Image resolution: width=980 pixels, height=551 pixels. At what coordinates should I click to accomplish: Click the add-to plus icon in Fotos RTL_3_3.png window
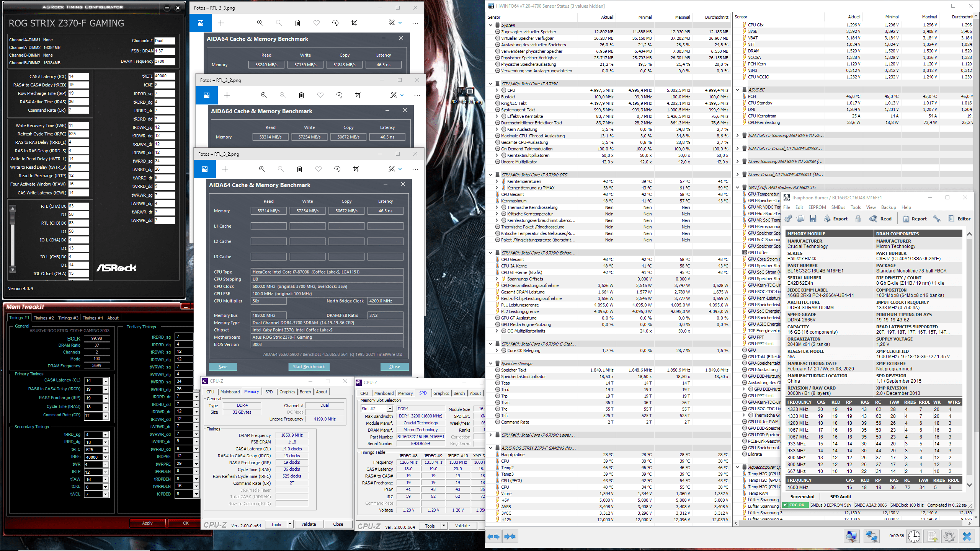221,23
